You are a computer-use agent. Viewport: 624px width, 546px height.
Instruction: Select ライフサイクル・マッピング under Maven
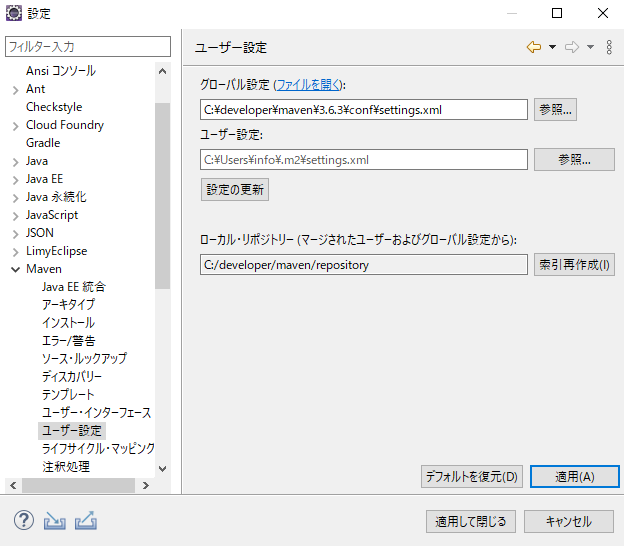(x=98, y=448)
